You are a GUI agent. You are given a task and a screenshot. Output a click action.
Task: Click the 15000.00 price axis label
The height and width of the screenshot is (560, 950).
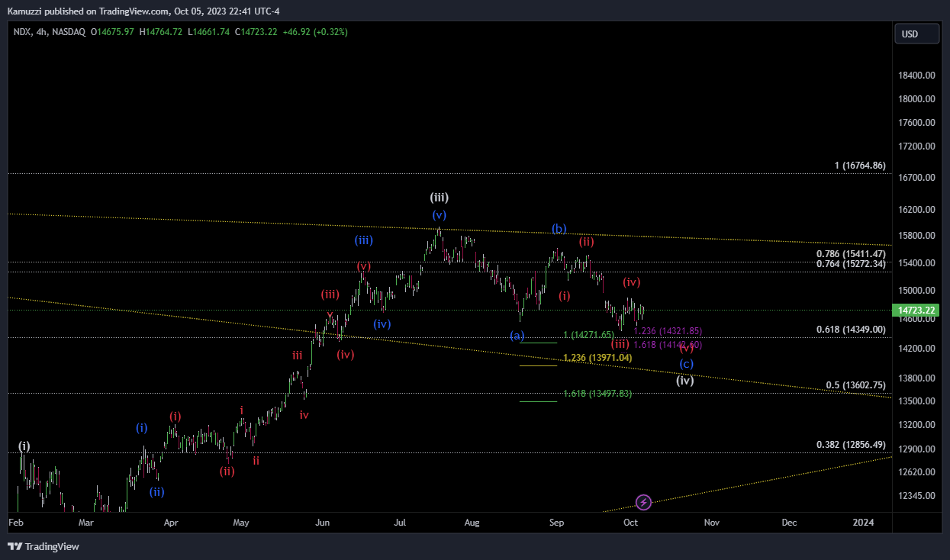pyautogui.click(x=918, y=291)
